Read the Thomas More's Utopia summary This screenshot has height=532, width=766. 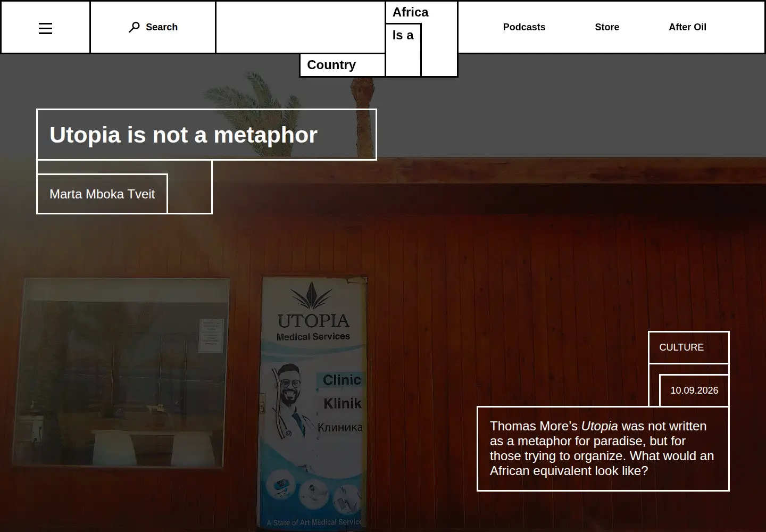point(603,448)
